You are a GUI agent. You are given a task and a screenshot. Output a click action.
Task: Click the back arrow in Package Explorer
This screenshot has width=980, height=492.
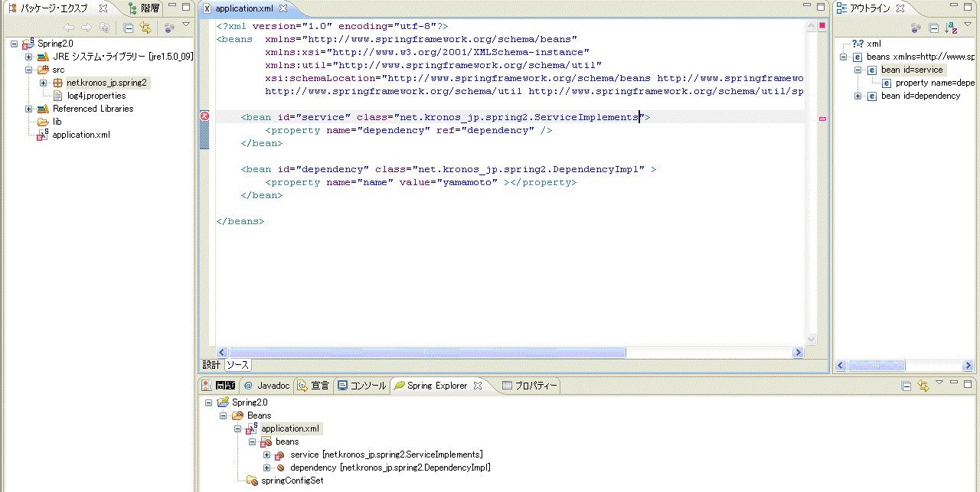click(x=69, y=28)
